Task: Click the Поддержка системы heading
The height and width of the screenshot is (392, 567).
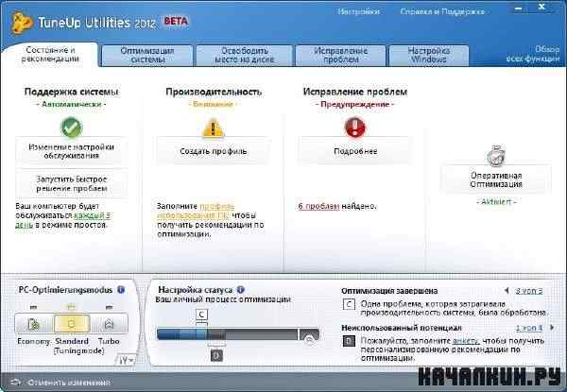Action: [x=71, y=92]
